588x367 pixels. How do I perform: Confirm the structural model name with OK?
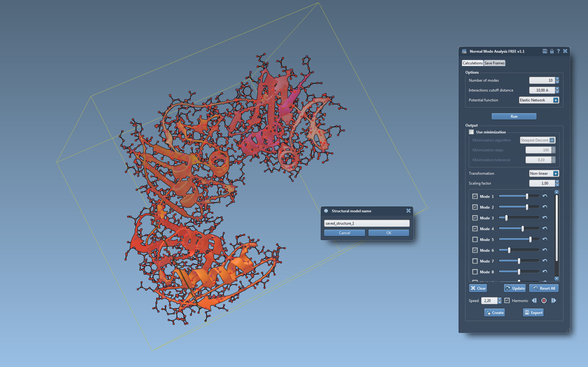click(389, 233)
